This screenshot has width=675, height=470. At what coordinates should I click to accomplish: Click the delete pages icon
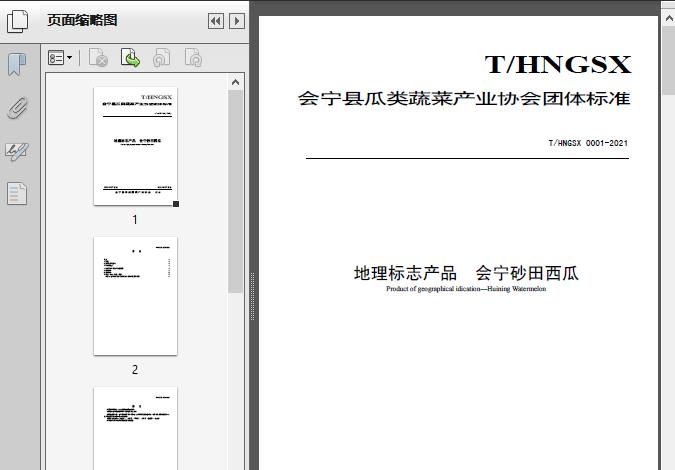(x=98, y=58)
